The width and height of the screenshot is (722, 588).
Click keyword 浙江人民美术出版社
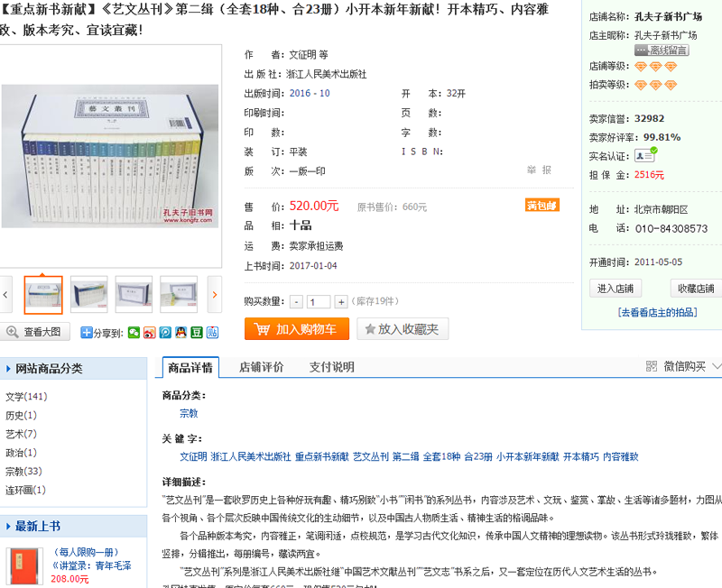pyautogui.click(x=251, y=456)
